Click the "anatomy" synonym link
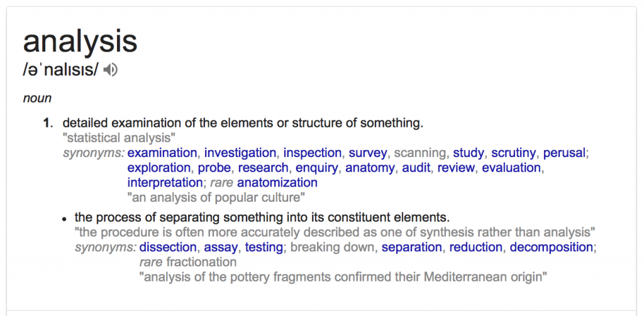Image resolution: width=644 pixels, height=316 pixels. pyautogui.click(x=370, y=168)
